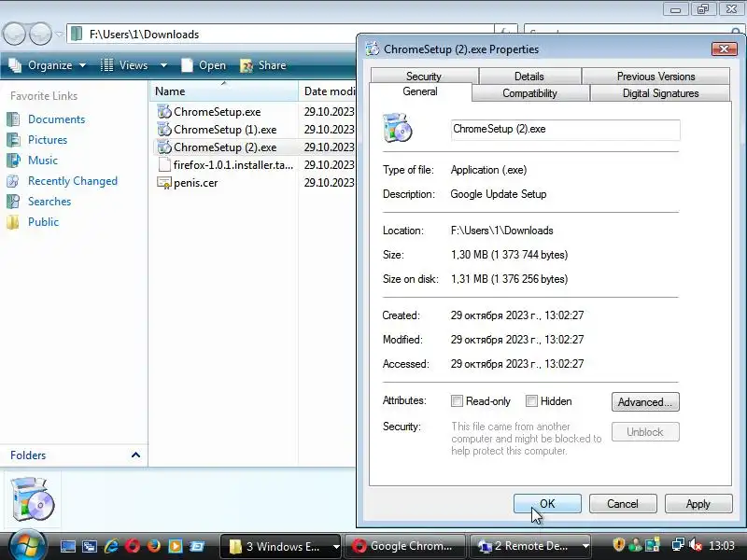
Task: Open the Remote Desktop taskbar group dropdown
Action: [x=585, y=547]
